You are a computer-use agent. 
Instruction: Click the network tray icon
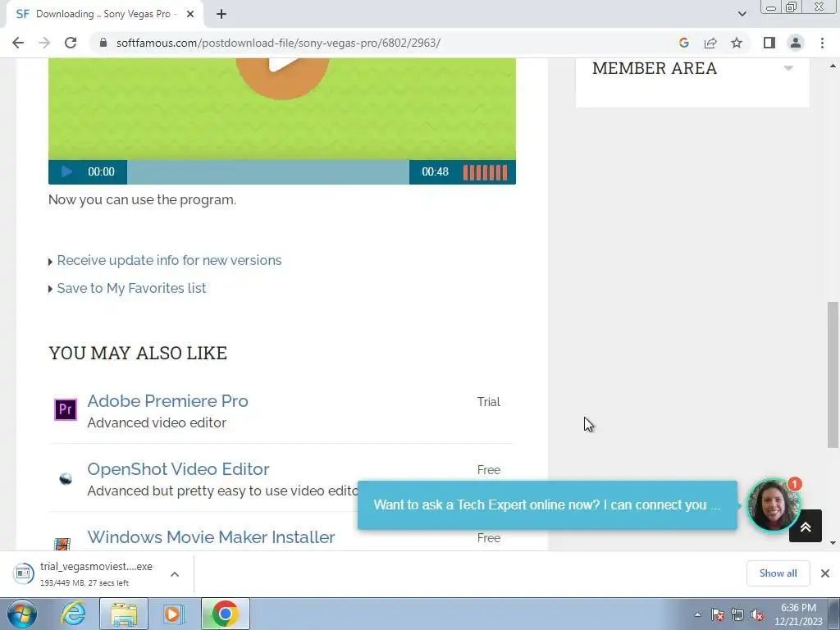737,614
